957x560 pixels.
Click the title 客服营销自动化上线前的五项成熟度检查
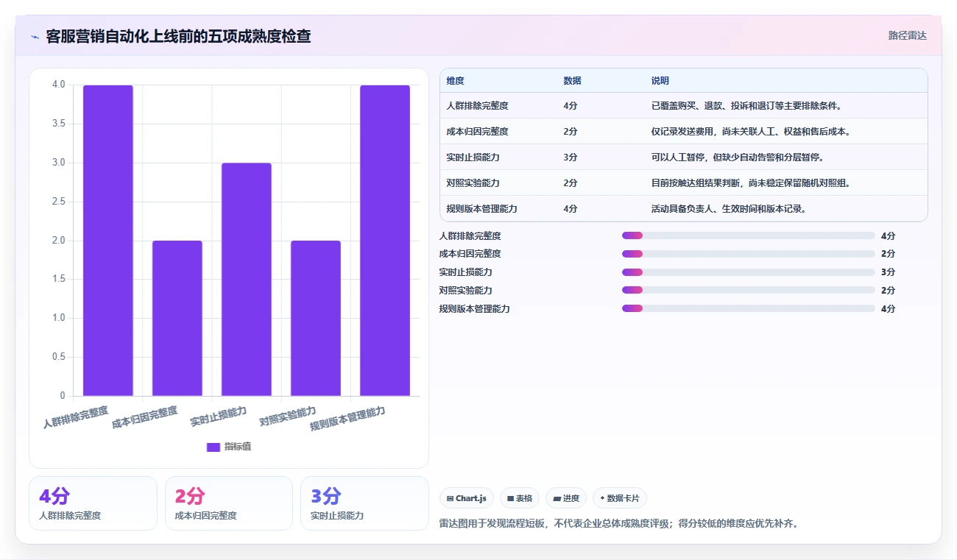(178, 36)
